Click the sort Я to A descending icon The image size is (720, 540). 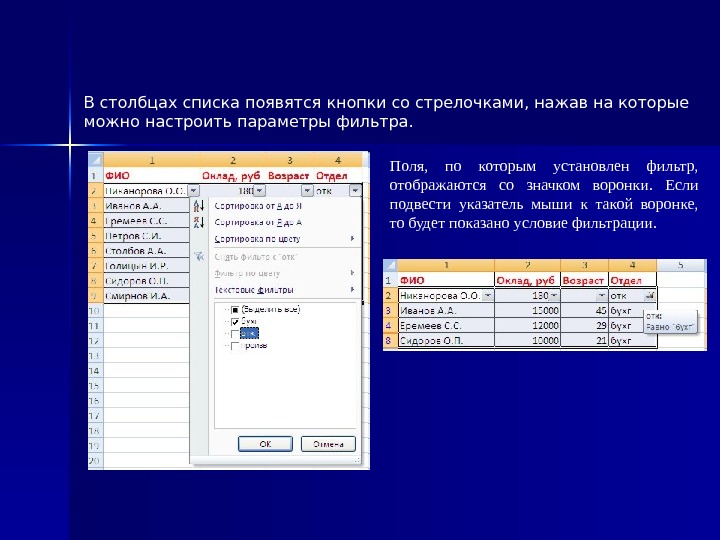[x=199, y=222]
